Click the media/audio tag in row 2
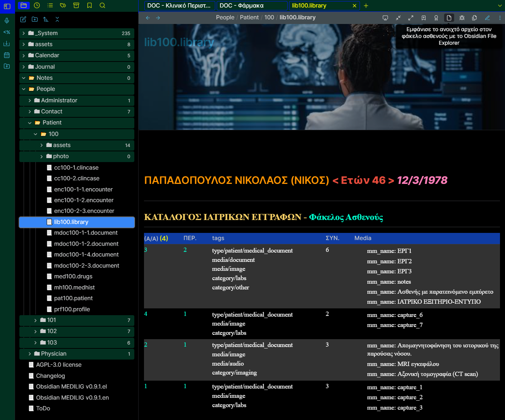Image resolution: width=505 pixels, height=420 pixels. [228, 363]
